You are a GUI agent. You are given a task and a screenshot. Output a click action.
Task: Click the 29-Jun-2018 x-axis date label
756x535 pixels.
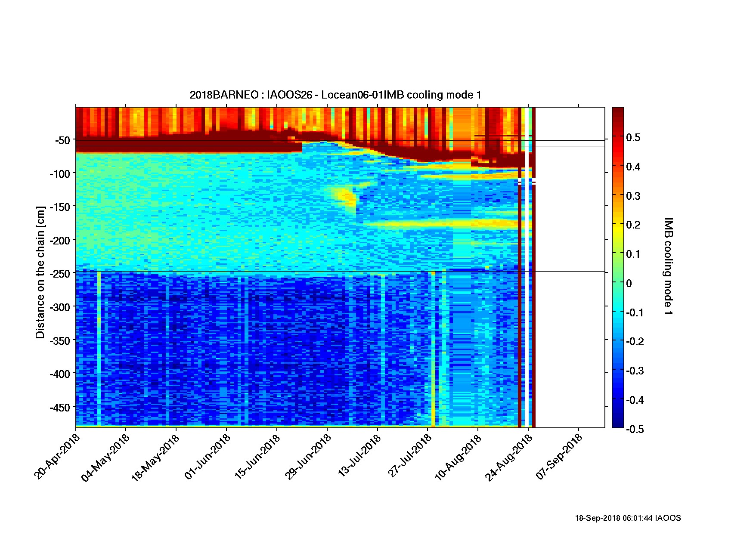tap(309, 456)
